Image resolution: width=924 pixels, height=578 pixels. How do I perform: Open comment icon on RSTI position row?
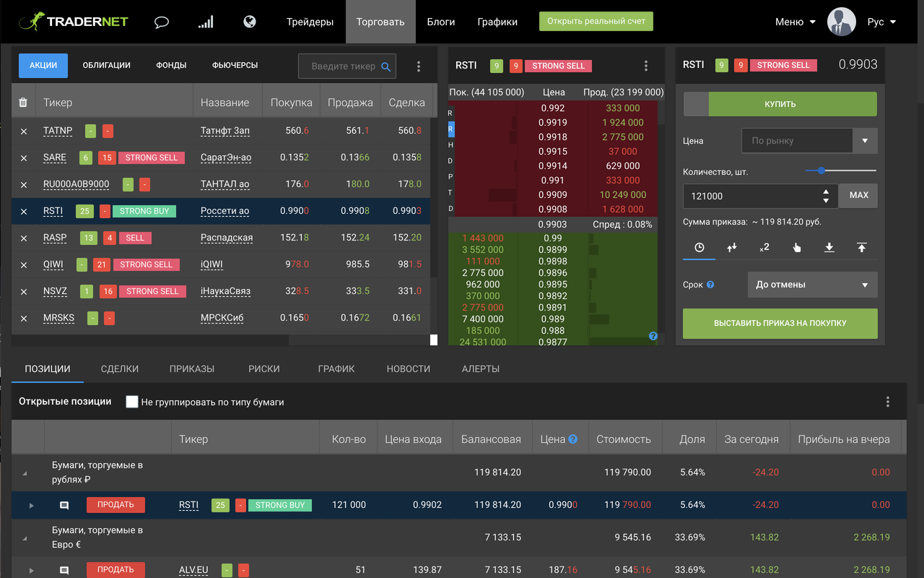[64, 506]
